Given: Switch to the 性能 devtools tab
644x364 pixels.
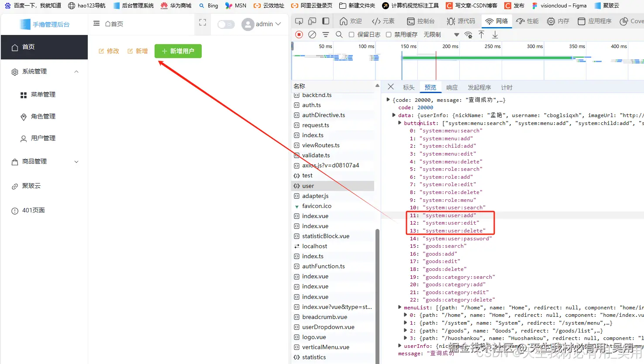Looking at the screenshot, I should click(x=527, y=21).
